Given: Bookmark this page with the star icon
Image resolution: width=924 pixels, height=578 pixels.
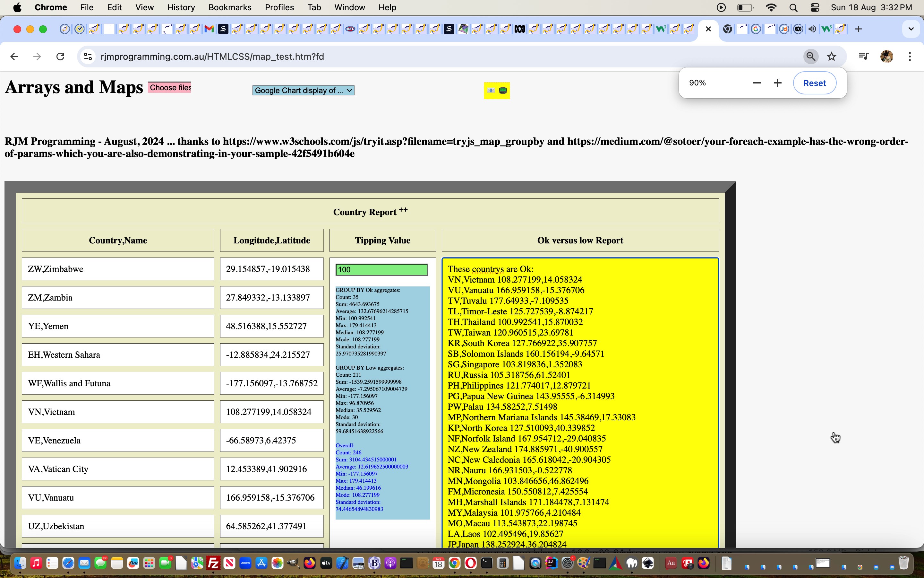Looking at the screenshot, I should [831, 57].
